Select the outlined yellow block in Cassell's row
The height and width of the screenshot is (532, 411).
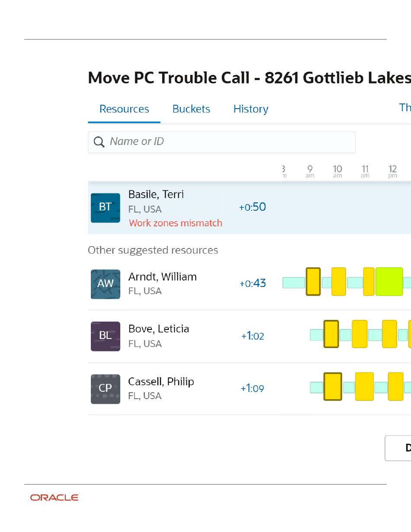[x=333, y=387]
